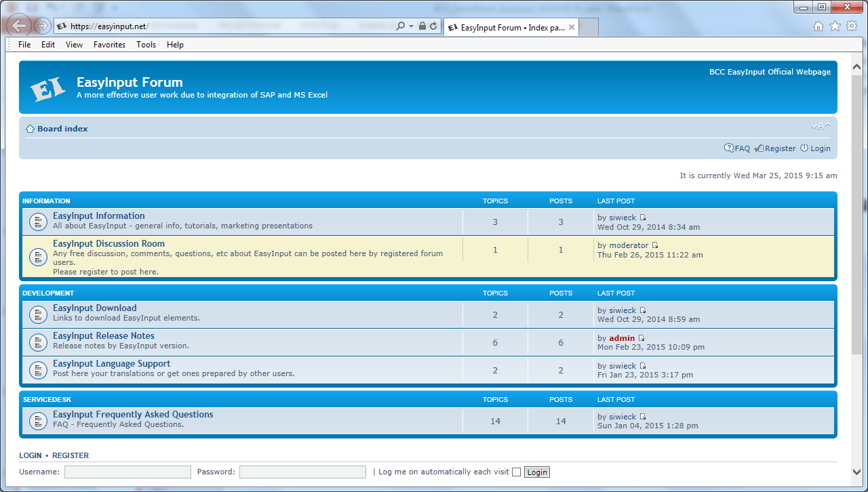
Task: Click the browser Forward arrow button
Action: (43, 26)
